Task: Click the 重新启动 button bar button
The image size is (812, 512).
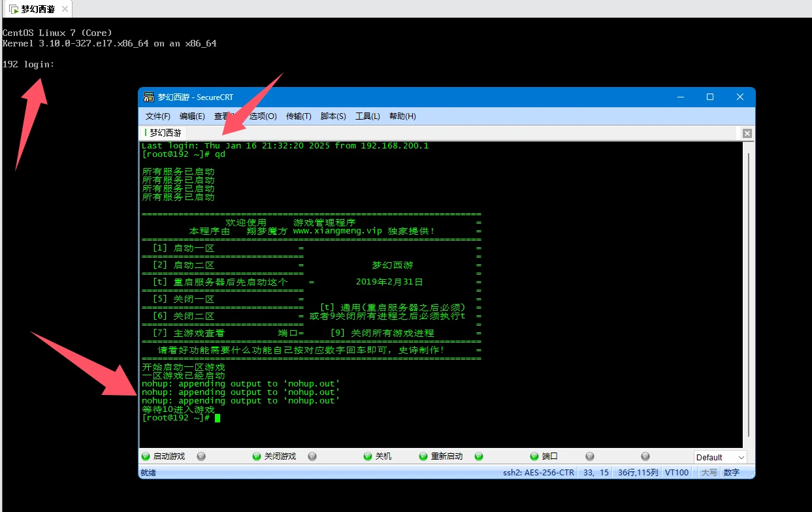Action: tap(441, 456)
